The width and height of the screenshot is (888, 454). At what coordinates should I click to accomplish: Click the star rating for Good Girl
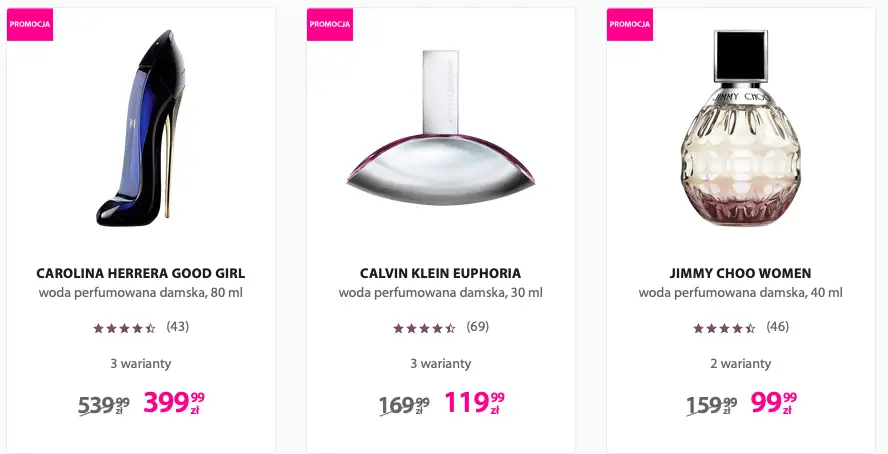tap(124, 327)
